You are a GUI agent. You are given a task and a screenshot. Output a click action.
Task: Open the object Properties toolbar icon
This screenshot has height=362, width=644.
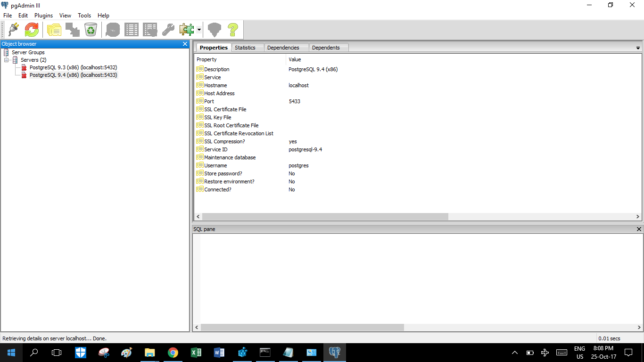(54, 30)
